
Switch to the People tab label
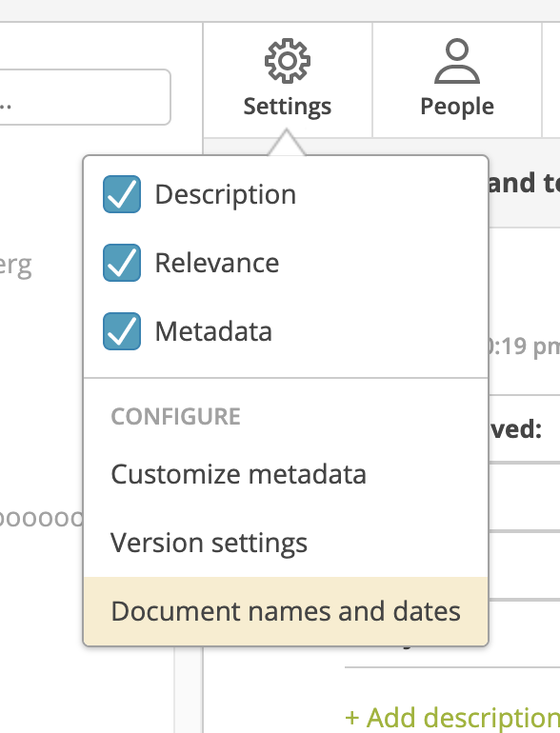click(x=457, y=107)
